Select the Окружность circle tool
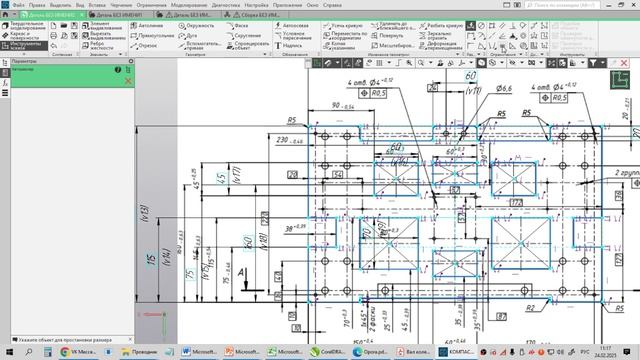 [x=196, y=26]
